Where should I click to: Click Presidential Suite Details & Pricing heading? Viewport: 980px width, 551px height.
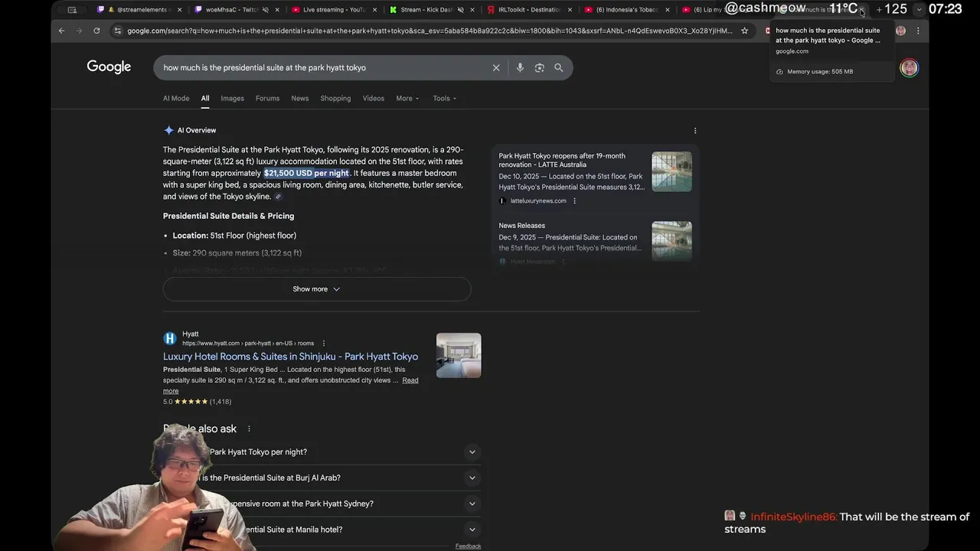pos(228,216)
